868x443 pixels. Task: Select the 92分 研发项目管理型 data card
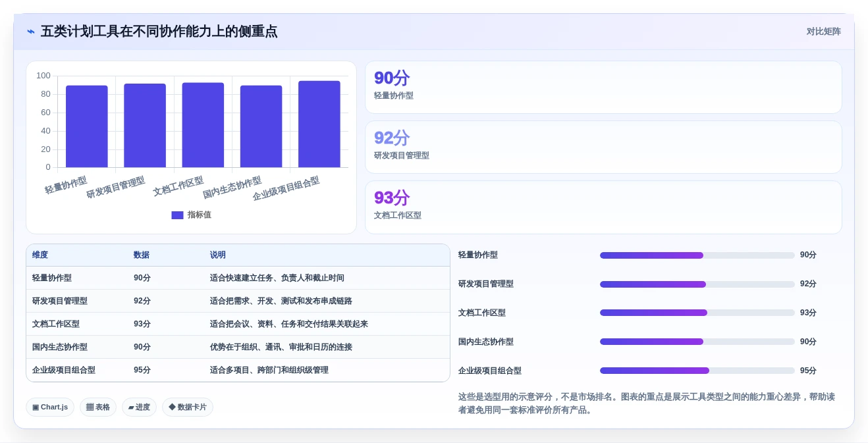(x=603, y=147)
